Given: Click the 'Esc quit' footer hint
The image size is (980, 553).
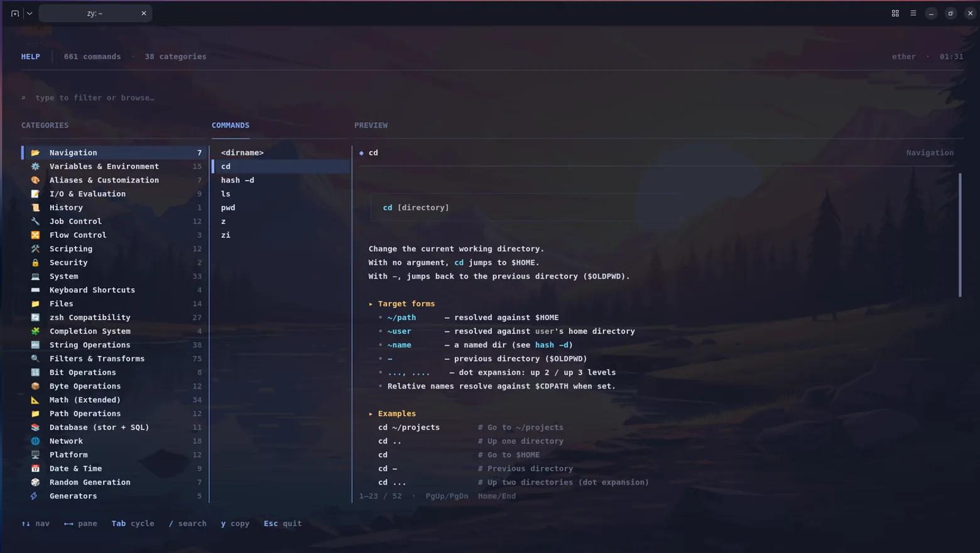Looking at the screenshot, I should (x=283, y=523).
